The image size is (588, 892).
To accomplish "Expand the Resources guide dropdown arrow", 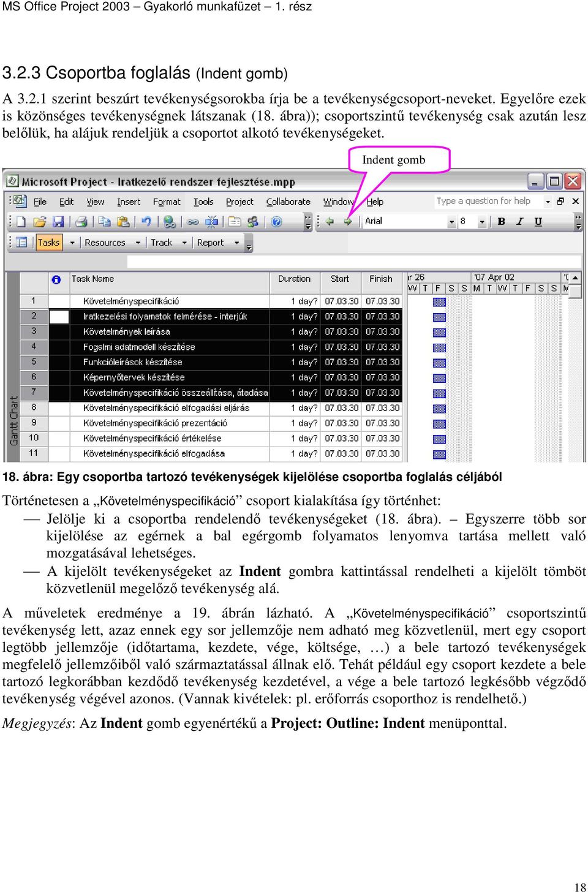I will [138, 243].
